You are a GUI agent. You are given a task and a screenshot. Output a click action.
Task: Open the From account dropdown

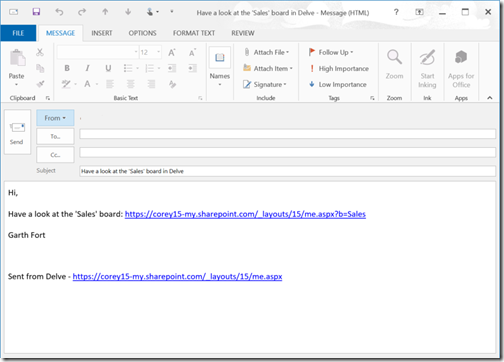click(x=55, y=118)
